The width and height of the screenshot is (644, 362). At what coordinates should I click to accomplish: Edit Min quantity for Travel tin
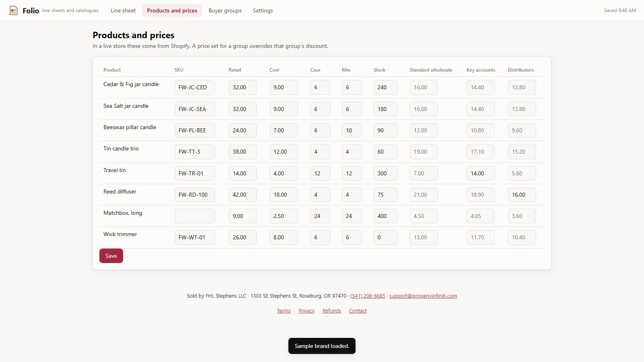351,173
